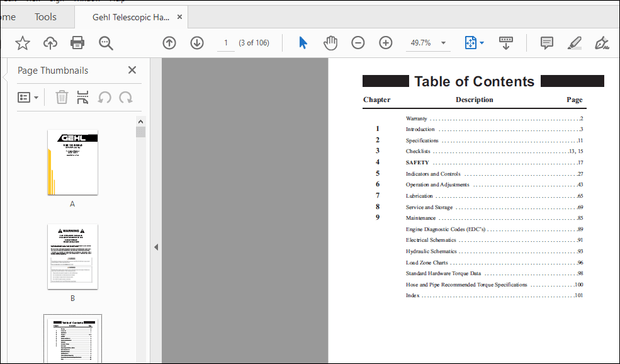This screenshot has width=620, height=364.
Task: Click the upload to cloud icon
Action: (50, 43)
